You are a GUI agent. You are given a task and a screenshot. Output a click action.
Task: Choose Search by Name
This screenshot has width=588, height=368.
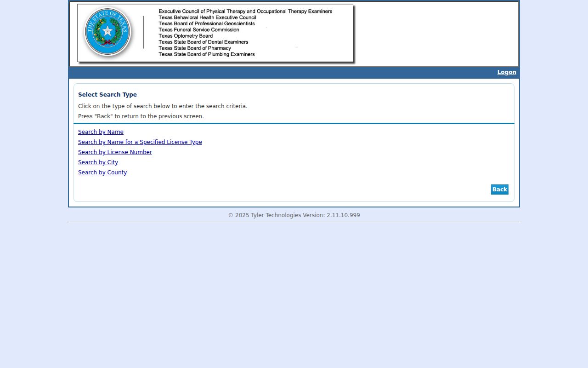(101, 132)
